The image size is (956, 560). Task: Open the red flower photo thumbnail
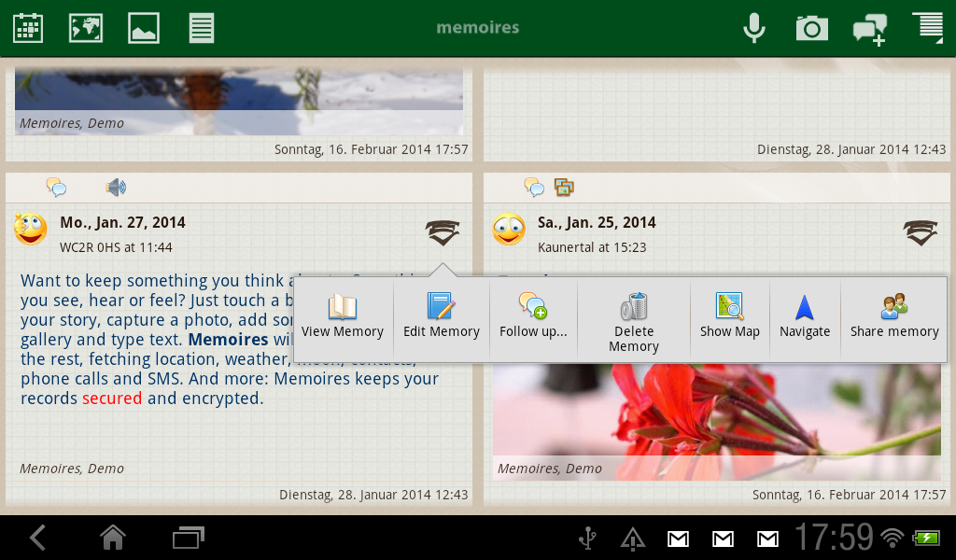(x=717, y=420)
